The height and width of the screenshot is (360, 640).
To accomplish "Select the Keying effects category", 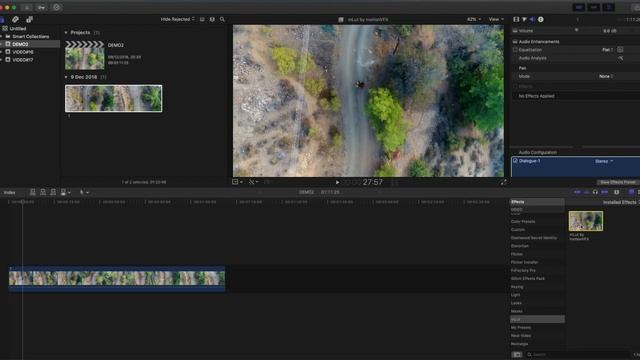I will pos(517,287).
